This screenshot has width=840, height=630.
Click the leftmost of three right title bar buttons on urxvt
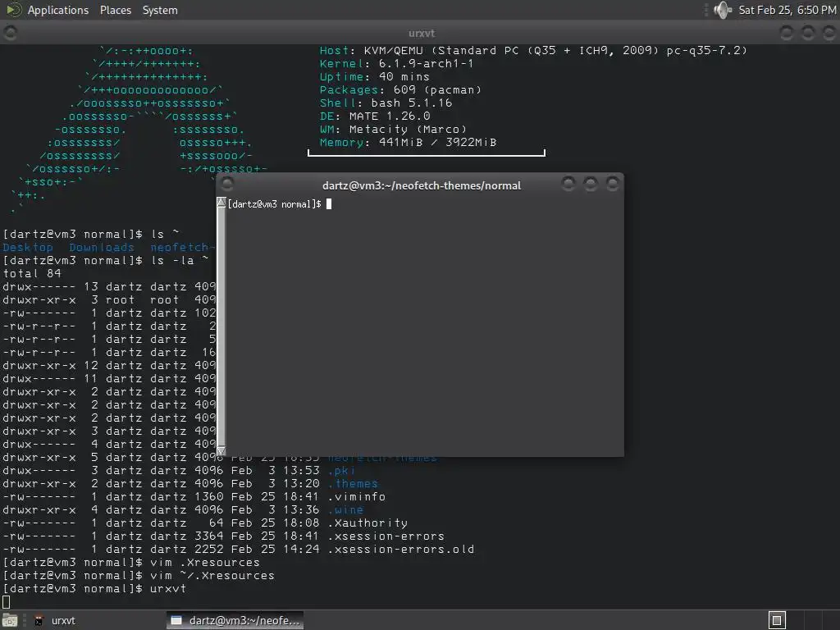tap(787, 33)
